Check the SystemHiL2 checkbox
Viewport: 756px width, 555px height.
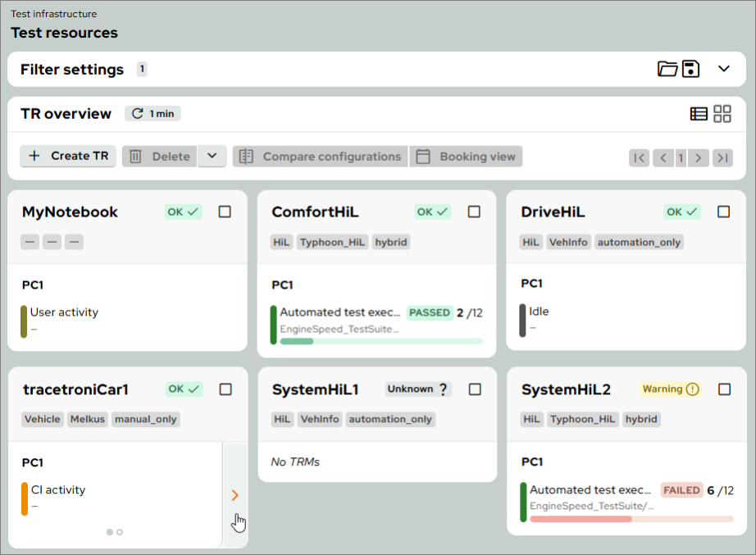[x=724, y=389]
